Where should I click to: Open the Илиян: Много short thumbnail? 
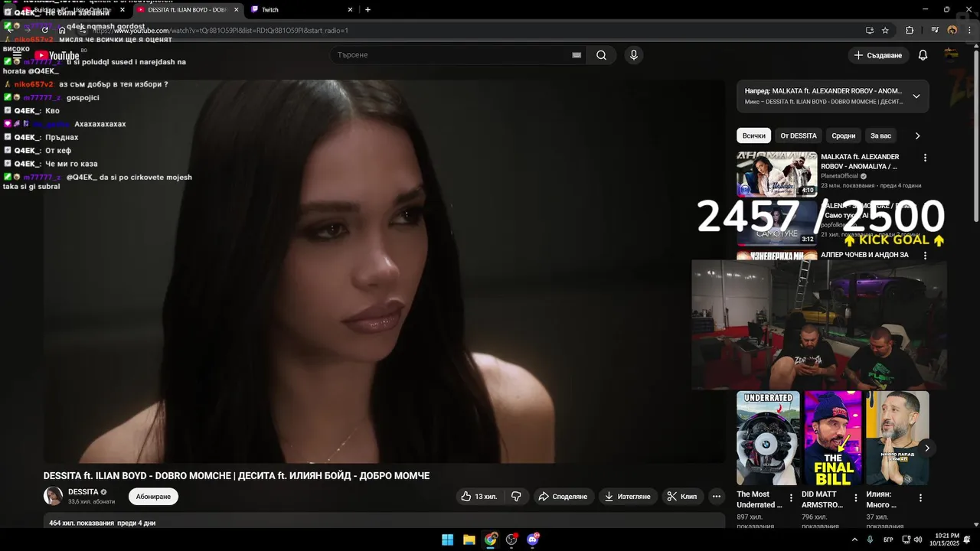[x=897, y=438]
